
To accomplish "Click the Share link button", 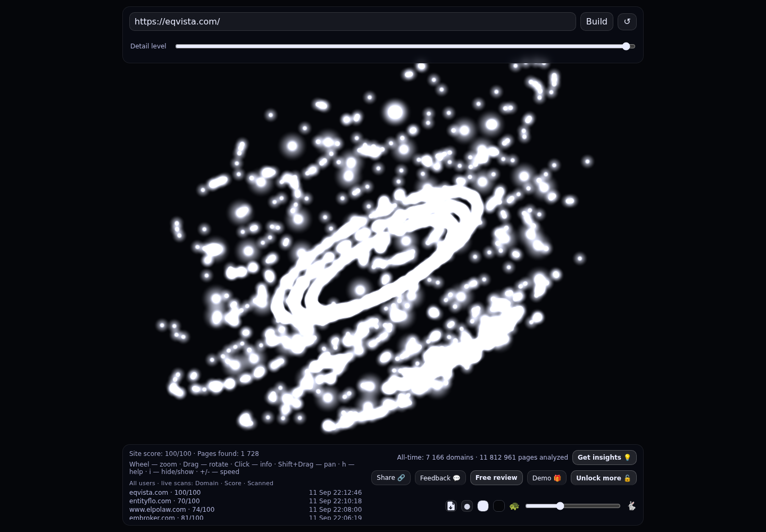I will click(391, 478).
